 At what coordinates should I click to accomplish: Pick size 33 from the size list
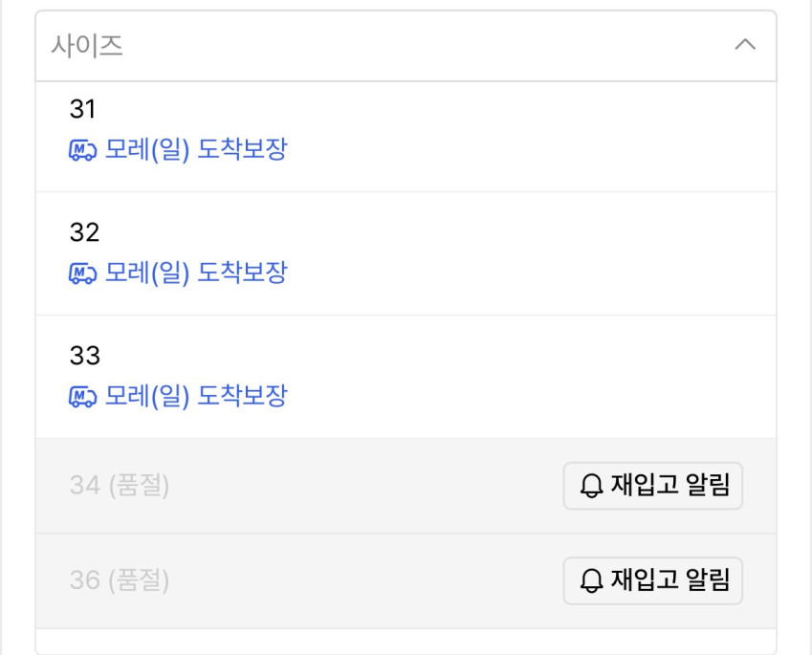point(84,356)
